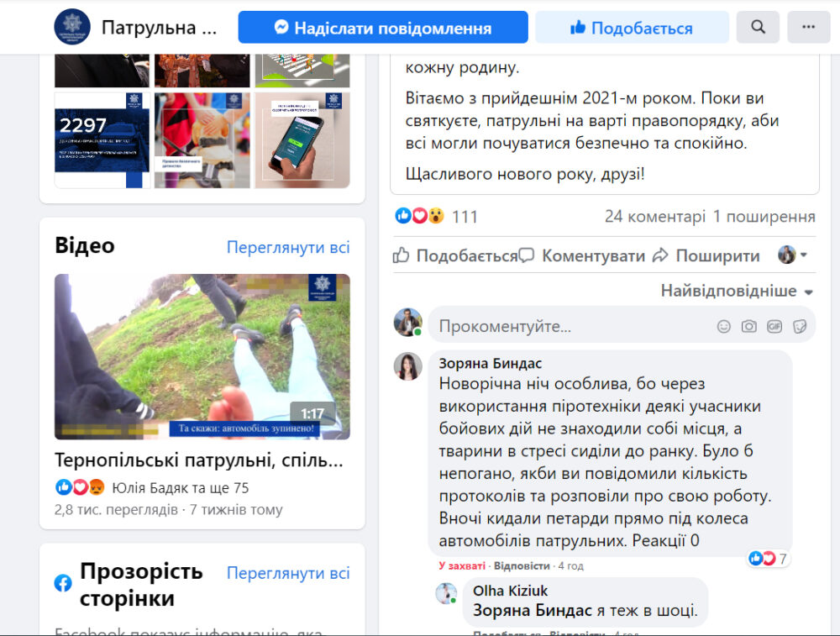Open Переглянути всі beside Прозорість сторінки
Viewport: 840px width, 636px height.
click(x=288, y=573)
